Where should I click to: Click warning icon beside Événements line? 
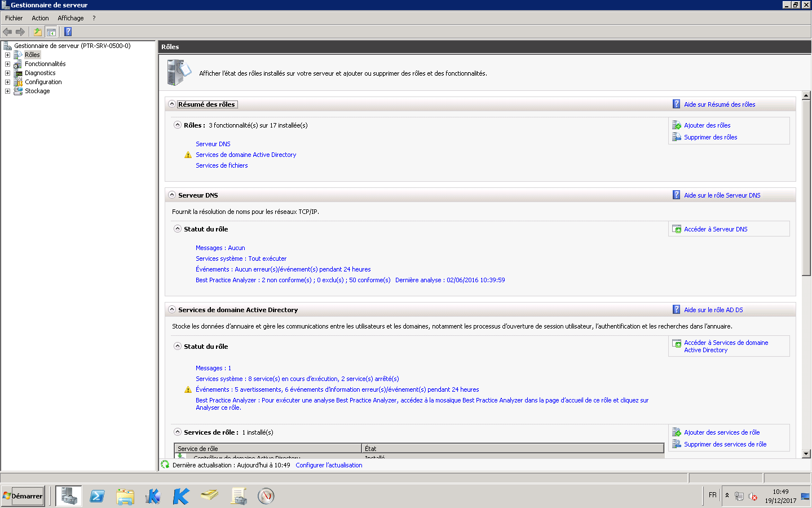(x=188, y=389)
